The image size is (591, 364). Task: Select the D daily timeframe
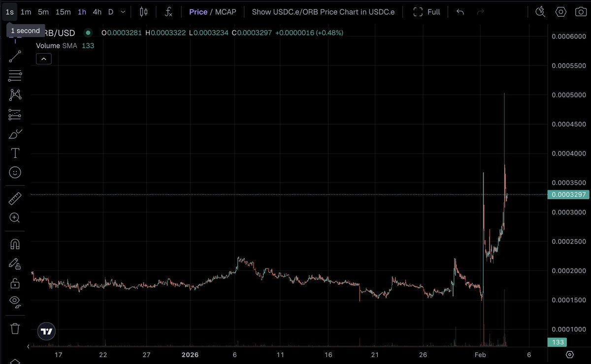coord(111,12)
